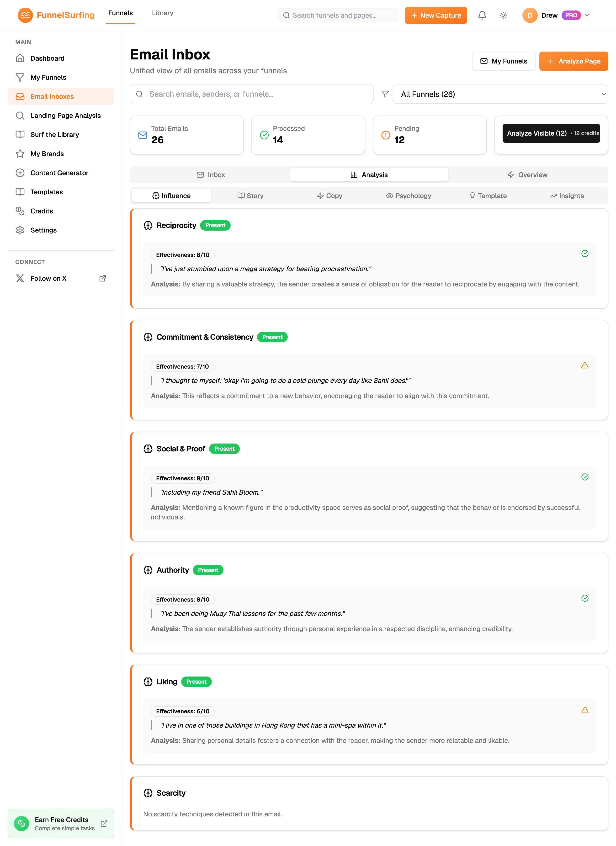Click the Credits coins icon
This screenshot has height=846, width=616.
pyautogui.click(x=20, y=211)
